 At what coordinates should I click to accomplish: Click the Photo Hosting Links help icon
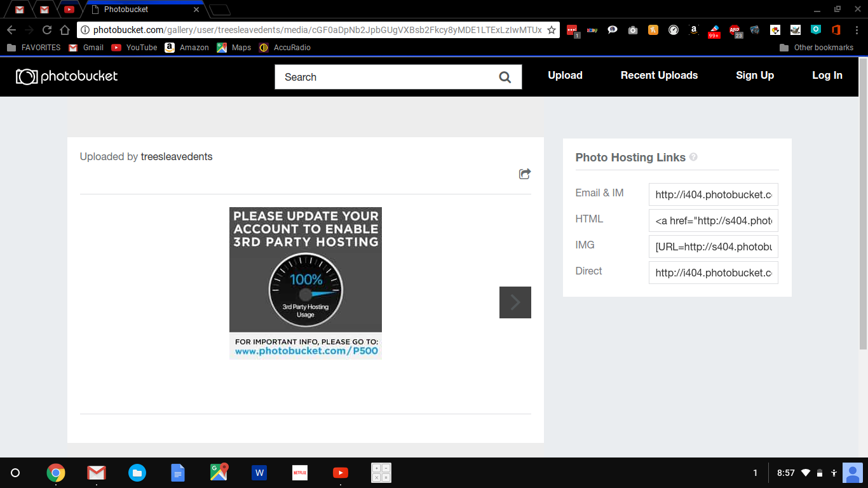(693, 157)
